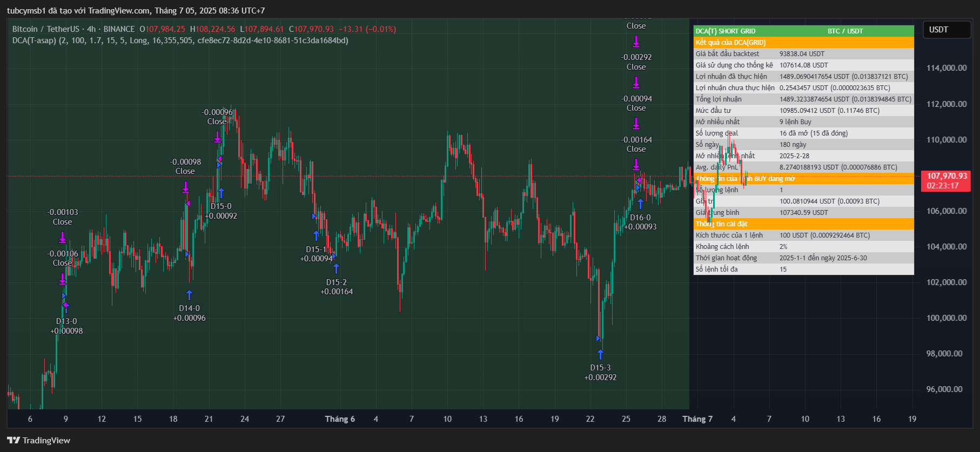Click the Số lệnh tối đa row
The height and width of the screenshot is (452, 980).
point(804,269)
